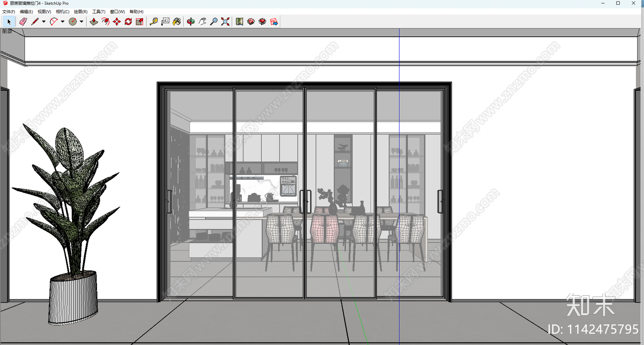The image size is (644, 345).
Task: Activate the Tape Measure tool
Action: click(x=154, y=22)
